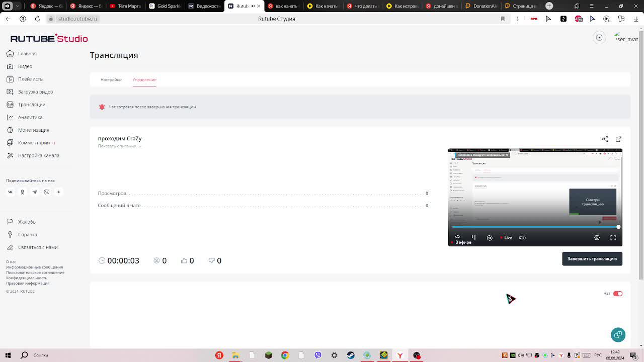Click the viewers counter icon
The width and height of the screenshot is (644, 362).
point(156,260)
